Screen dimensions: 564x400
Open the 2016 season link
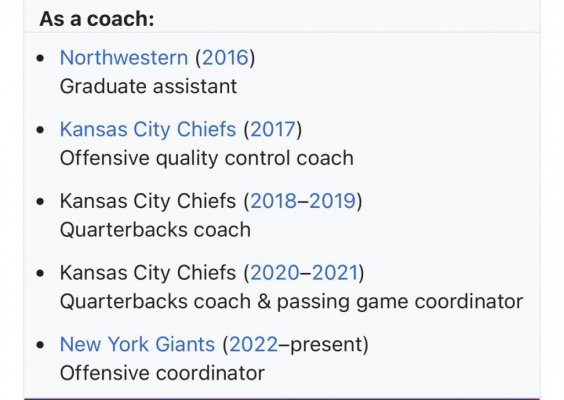click(x=226, y=58)
